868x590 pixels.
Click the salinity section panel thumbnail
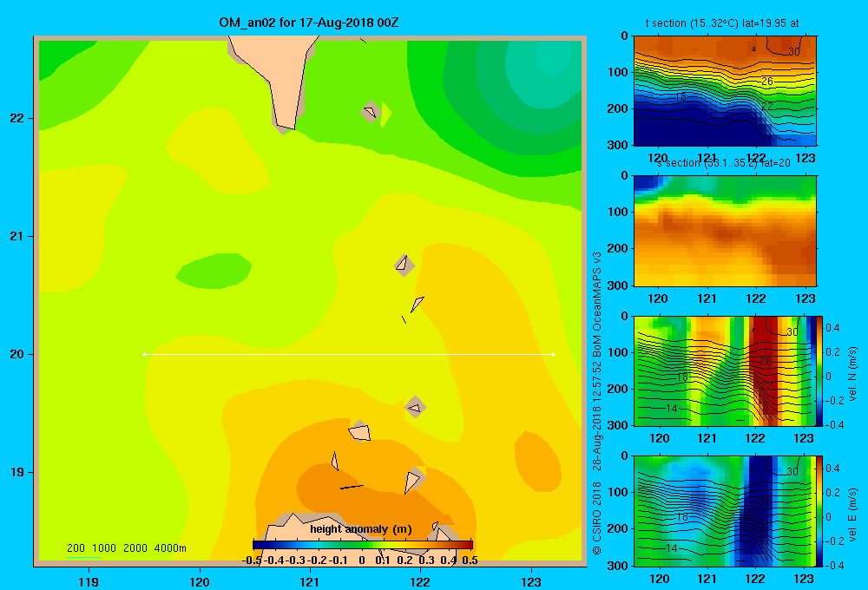click(725, 231)
